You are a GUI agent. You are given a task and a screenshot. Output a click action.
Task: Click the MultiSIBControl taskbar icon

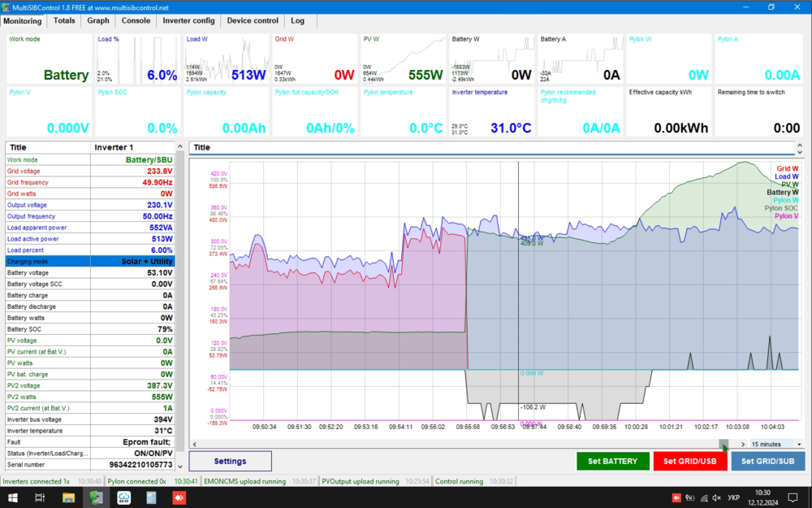97,497
